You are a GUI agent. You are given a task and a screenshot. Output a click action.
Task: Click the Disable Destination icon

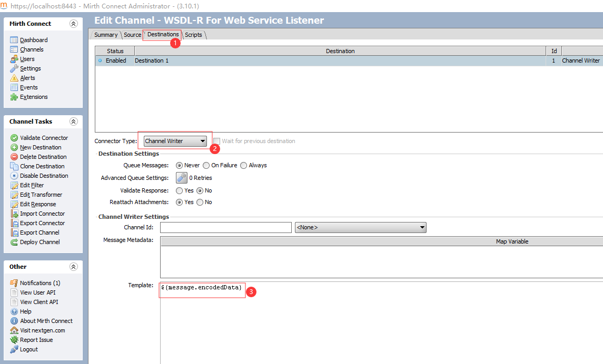tap(14, 176)
